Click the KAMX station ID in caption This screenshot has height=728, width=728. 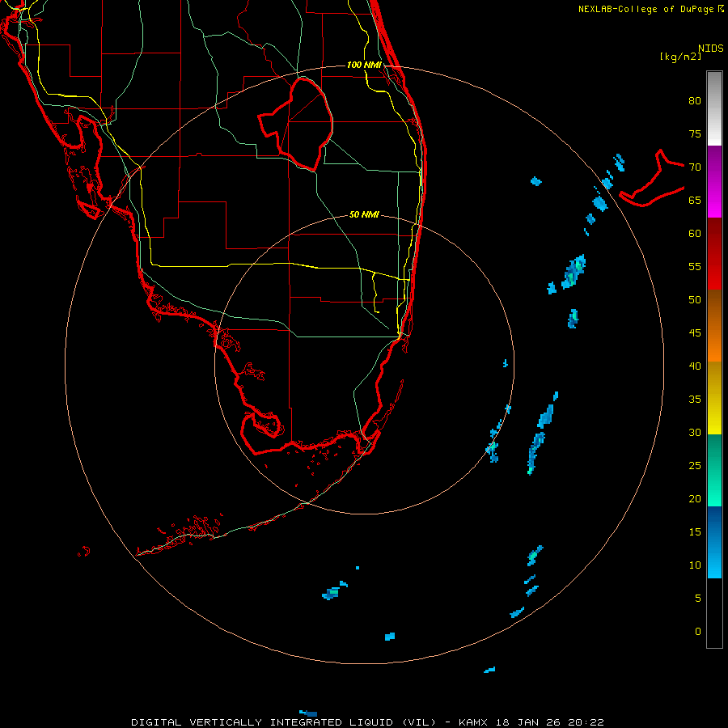[474, 722]
